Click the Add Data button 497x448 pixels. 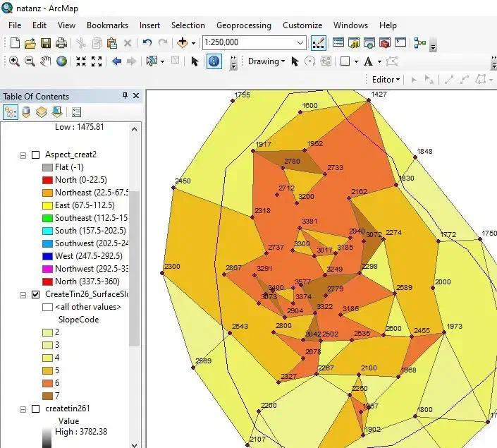point(183,43)
